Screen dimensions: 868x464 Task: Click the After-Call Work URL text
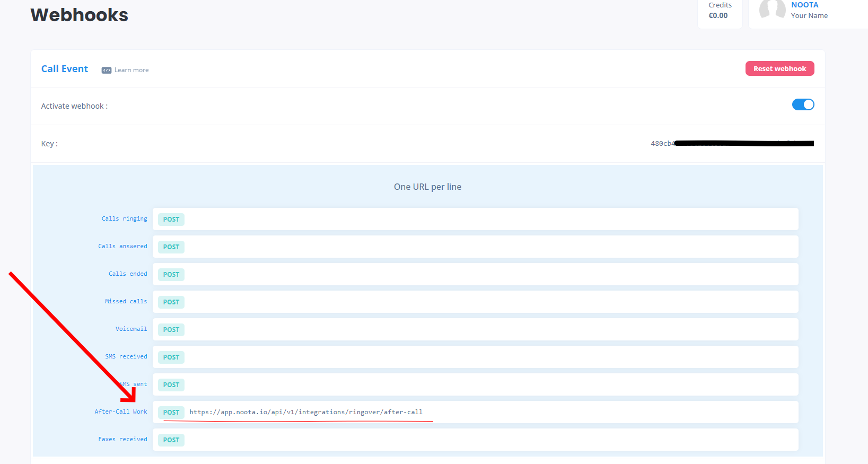pyautogui.click(x=306, y=412)
